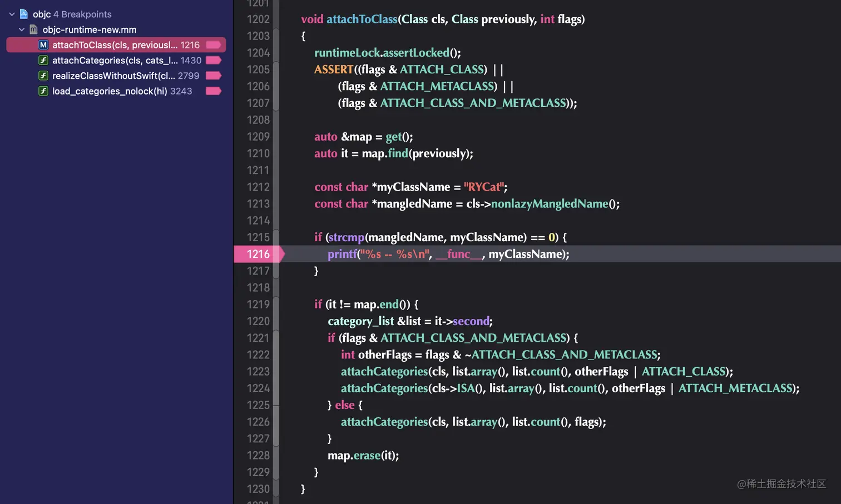Screen dimensions: 841x504
Task: Click the "RYCat" string literal on line 1212
Action: [x=484, y=187]
